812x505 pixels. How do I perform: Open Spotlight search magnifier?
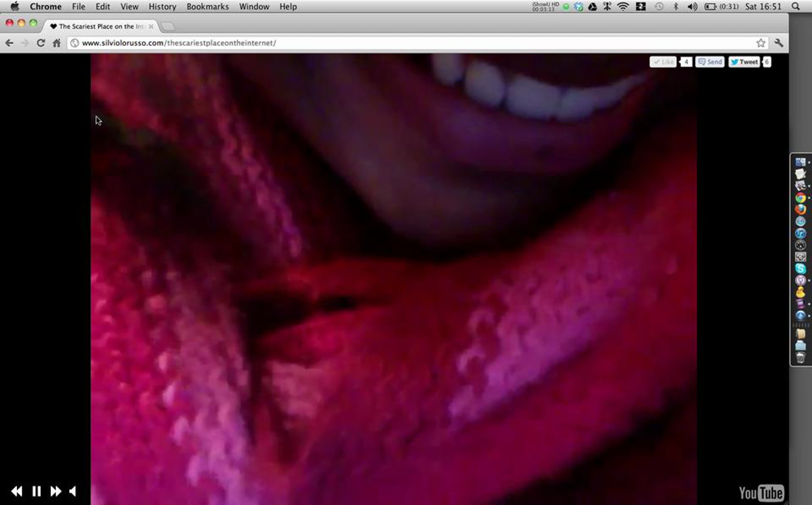click(796, 6)
